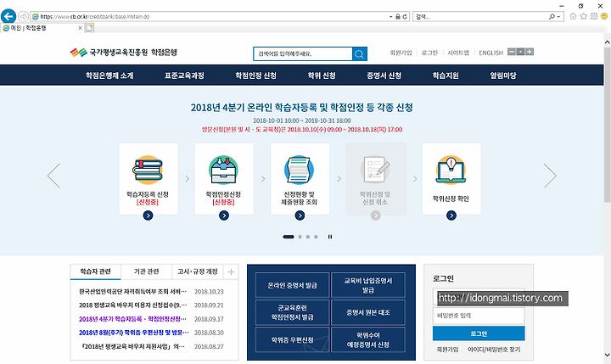Click the site search field 검색어를 입력해주세요
The height and width of the screenshot is (364, 611).
point(303,53)
